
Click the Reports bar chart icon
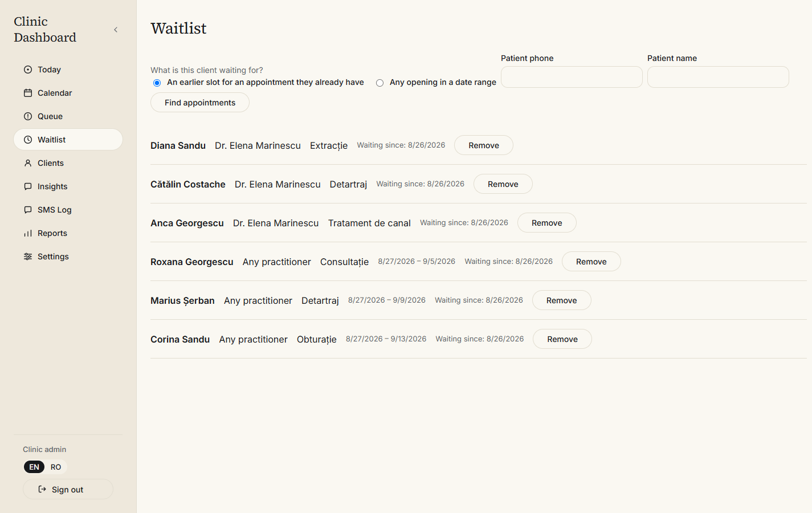[28, 233]
